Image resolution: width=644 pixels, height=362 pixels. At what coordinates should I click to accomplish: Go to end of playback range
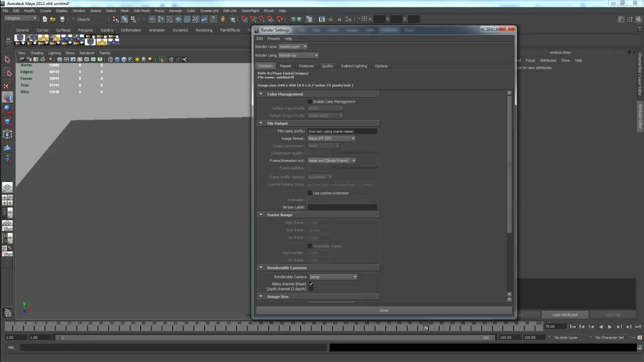coord(638,327)
